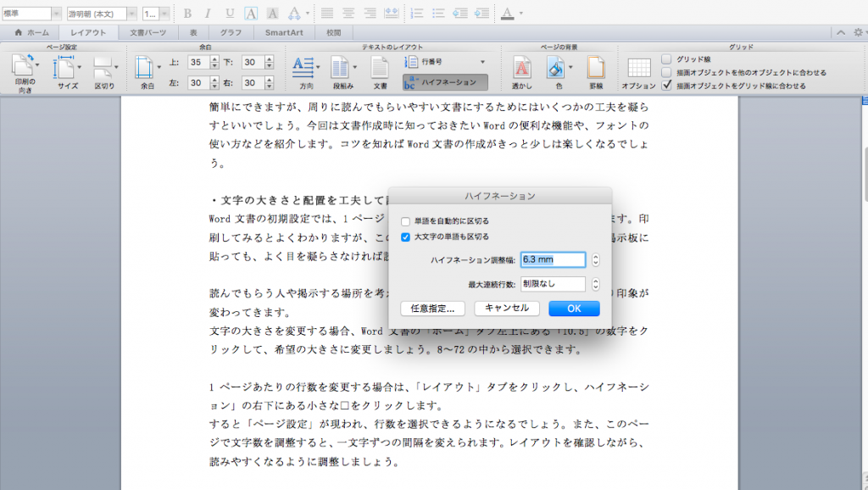Click hyphenation zone width stepper arrows

pos(596,259)
